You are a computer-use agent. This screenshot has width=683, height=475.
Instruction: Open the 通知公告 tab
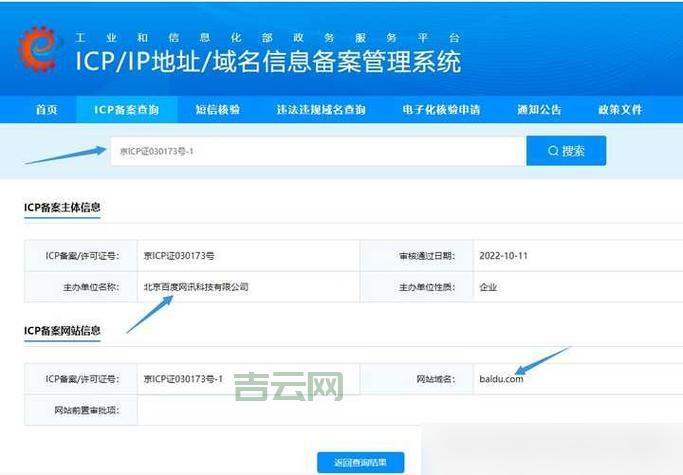click(539, 109)
